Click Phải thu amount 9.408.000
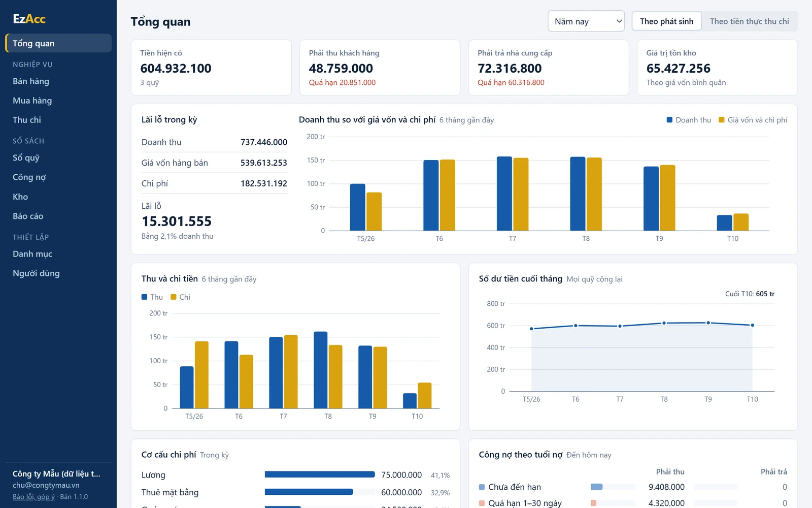812x508 pixels. 666,487
